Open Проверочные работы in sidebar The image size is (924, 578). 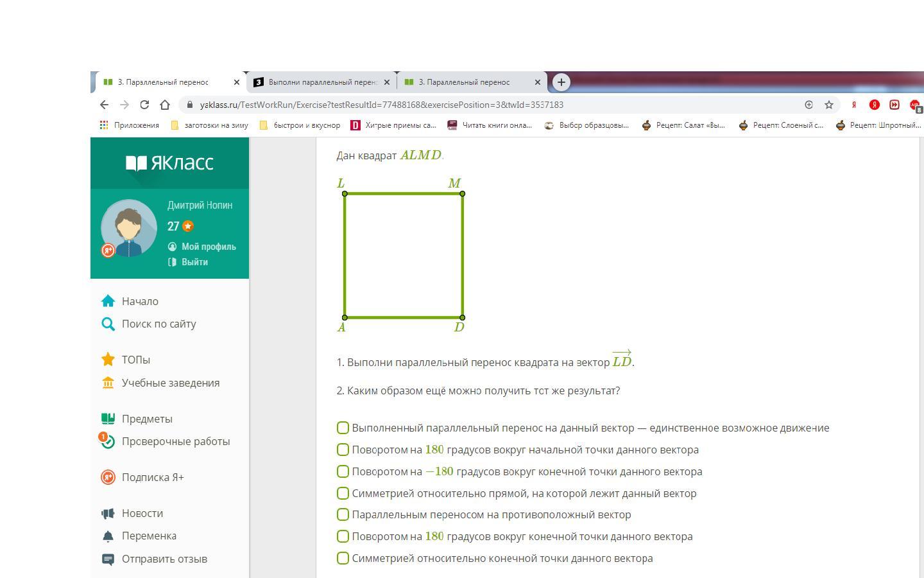(x=176, y=441)
